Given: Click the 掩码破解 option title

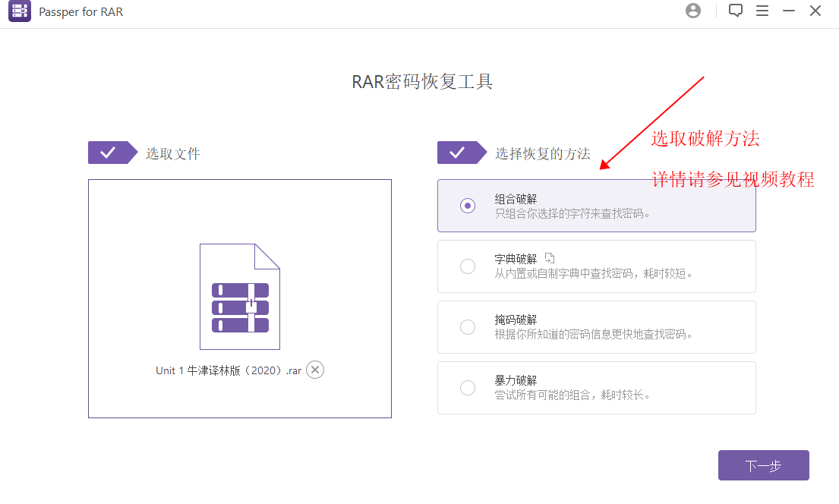Looking at the screenshot, I should [x=516, y=320].
